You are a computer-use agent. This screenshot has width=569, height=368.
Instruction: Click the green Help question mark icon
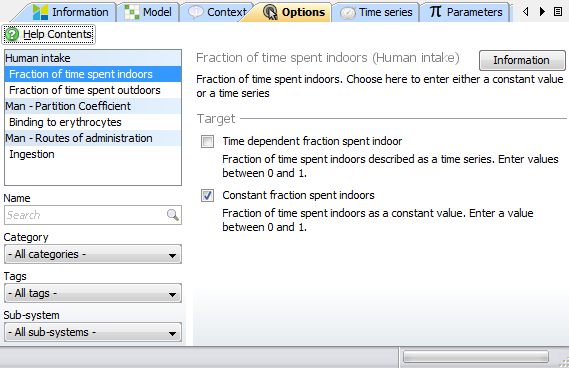(12, 34)
